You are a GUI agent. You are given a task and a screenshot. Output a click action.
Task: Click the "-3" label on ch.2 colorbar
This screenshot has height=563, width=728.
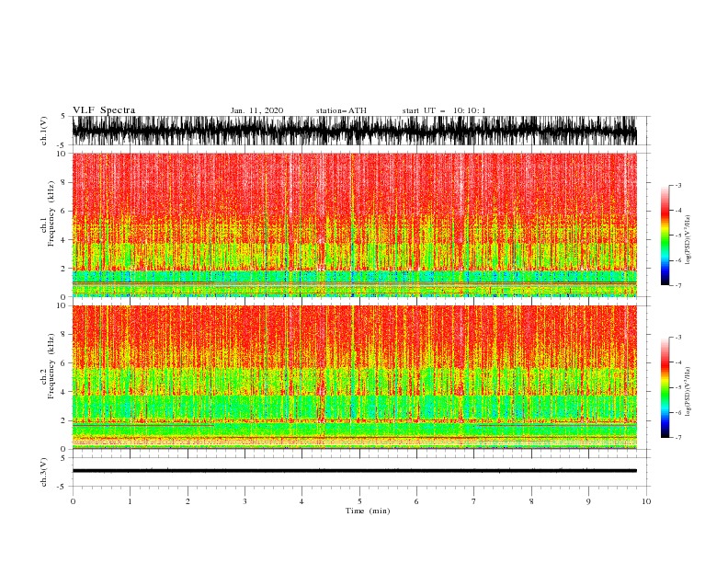(678, 338)
